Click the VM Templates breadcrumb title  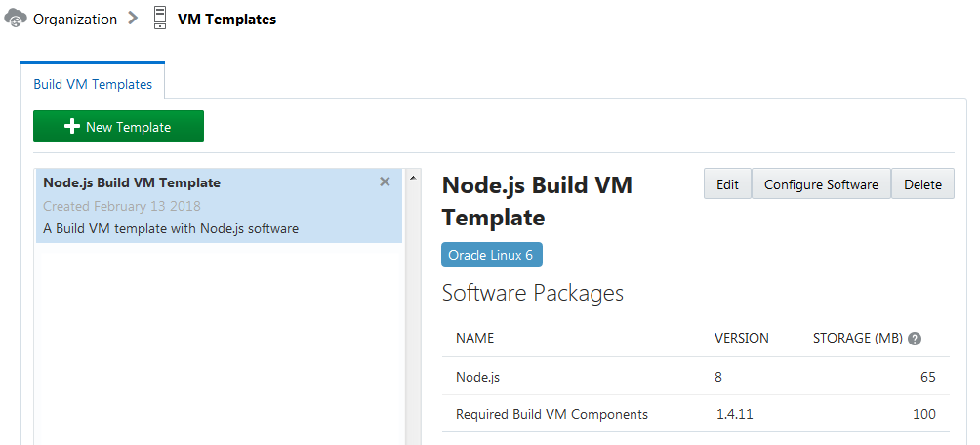[226, 20]
